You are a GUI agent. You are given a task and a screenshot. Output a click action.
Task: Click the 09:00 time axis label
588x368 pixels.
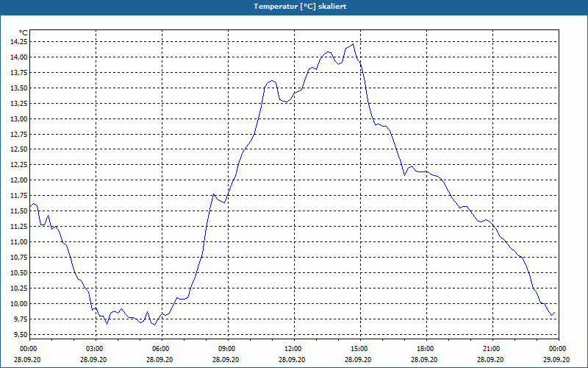pyautogui.click(x=228, y=349)
